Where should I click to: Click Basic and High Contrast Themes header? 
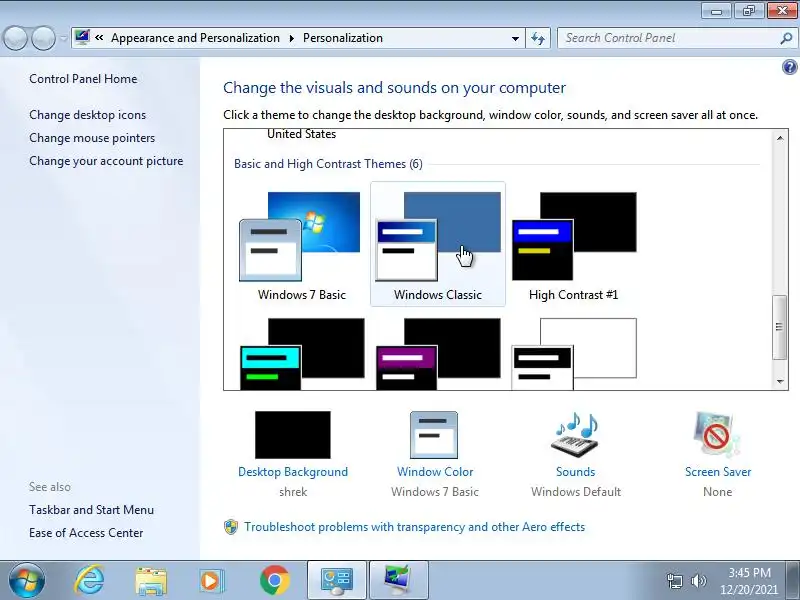(x=328, y=164)
